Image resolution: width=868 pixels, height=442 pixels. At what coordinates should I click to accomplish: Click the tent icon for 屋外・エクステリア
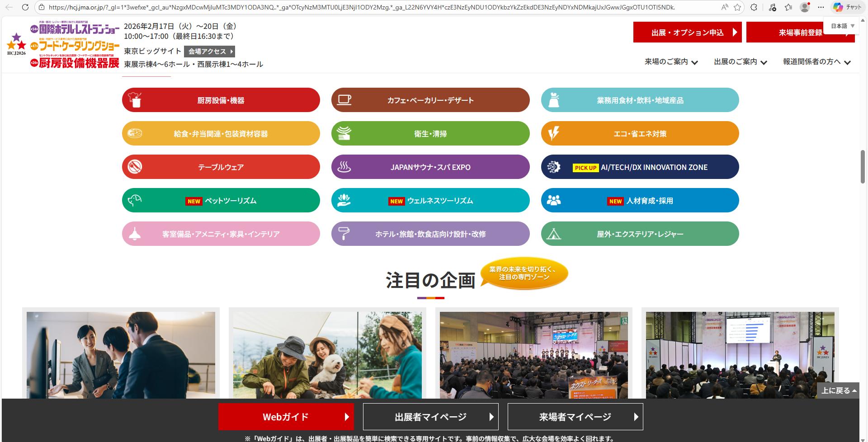coord(554,234)
